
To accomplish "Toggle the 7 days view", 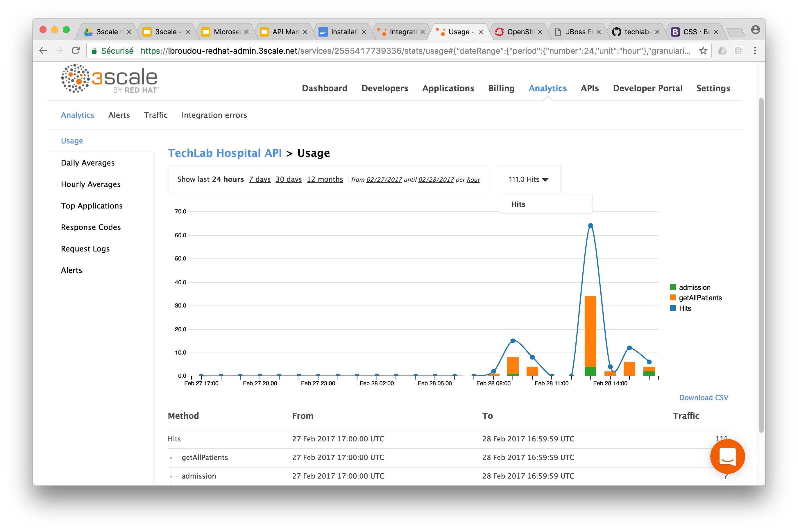I will 258,179.
